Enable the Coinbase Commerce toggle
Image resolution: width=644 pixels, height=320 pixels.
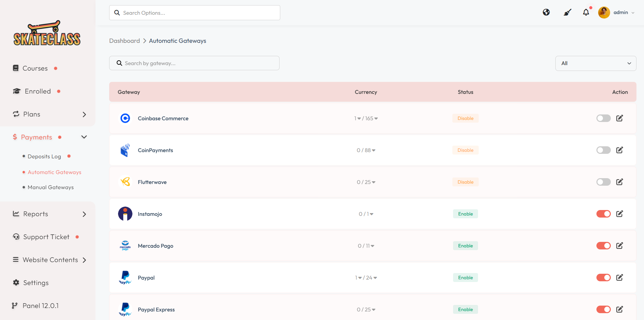point(603,118)
